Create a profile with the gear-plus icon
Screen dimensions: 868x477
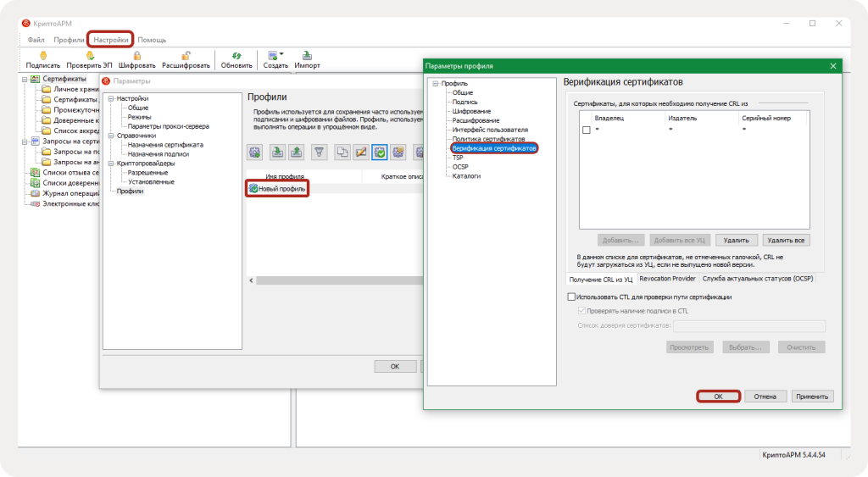pyautogui.click(x=255, y=153)
